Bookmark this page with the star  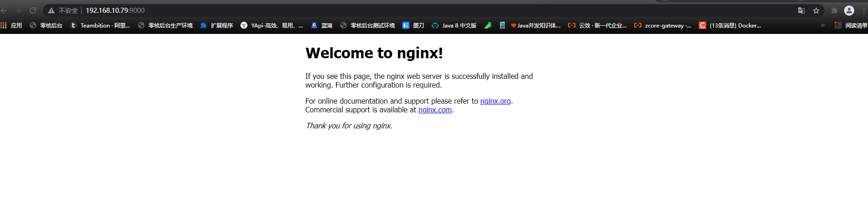click(816, 11)
